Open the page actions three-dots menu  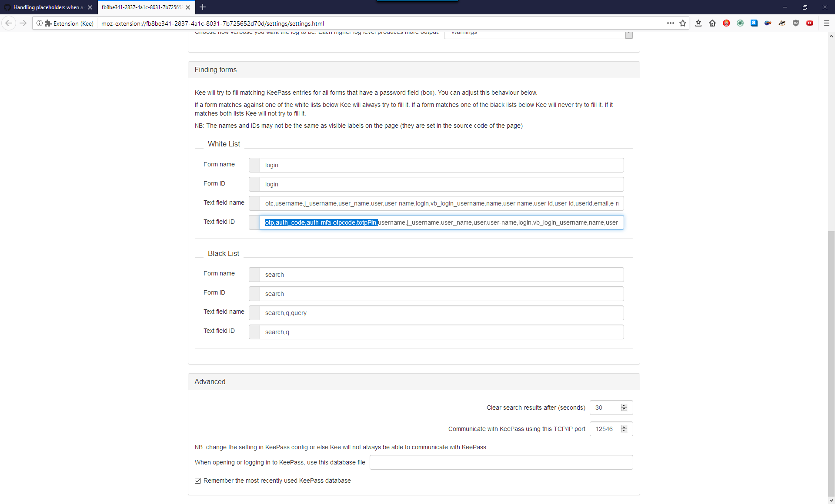coord(671,23)
